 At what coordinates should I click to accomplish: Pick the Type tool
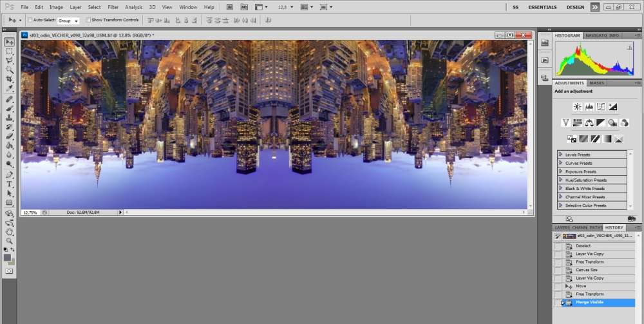pyautogui.click(x=10, y=184)
